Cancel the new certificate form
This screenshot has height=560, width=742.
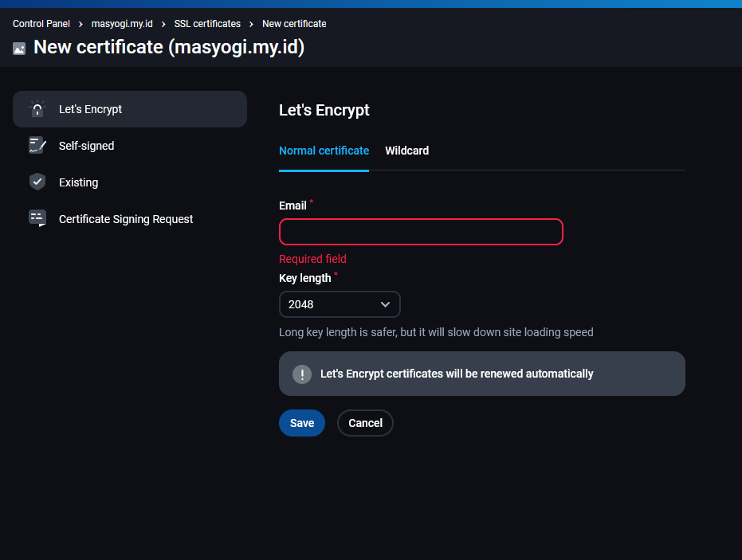coord(365,423)
